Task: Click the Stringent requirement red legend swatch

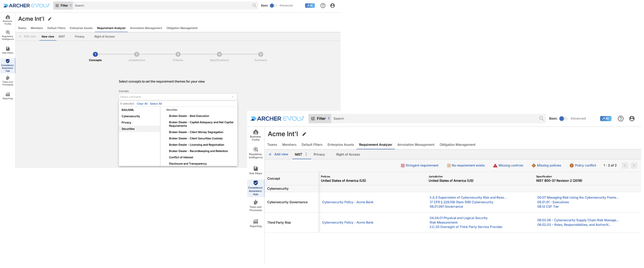Action: pos(402,165)
